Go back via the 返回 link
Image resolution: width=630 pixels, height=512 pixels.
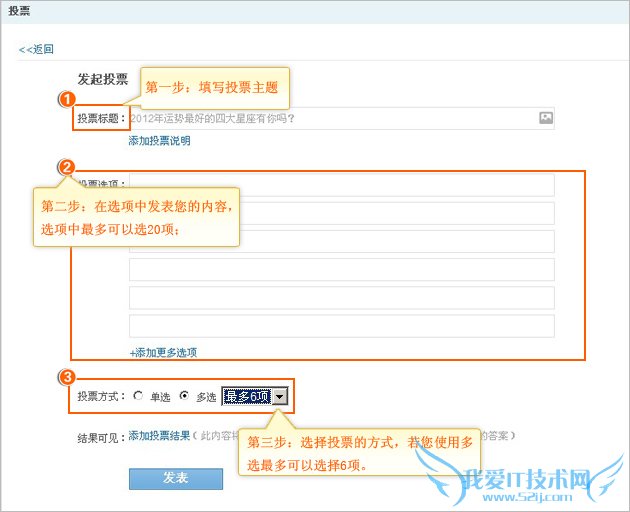36,49
